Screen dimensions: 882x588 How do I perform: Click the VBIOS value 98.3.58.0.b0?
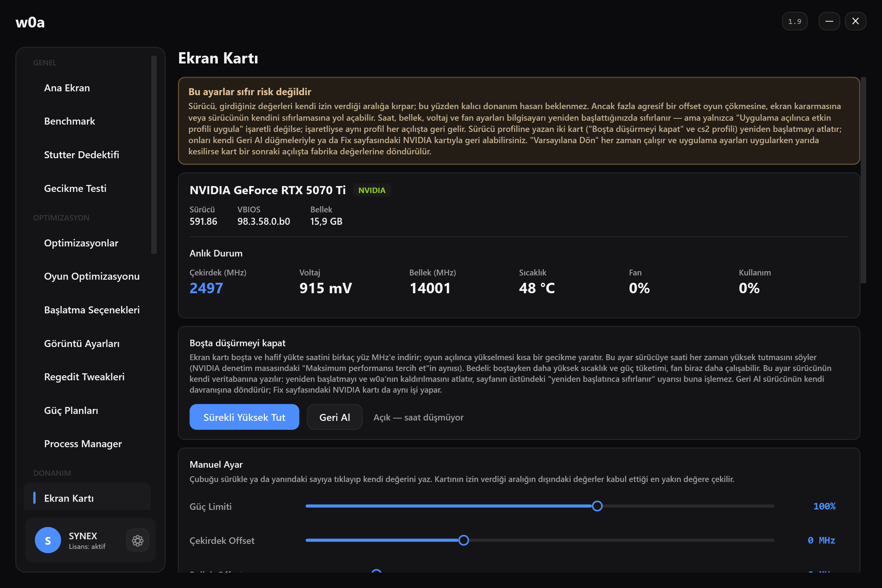coord(263,221)
